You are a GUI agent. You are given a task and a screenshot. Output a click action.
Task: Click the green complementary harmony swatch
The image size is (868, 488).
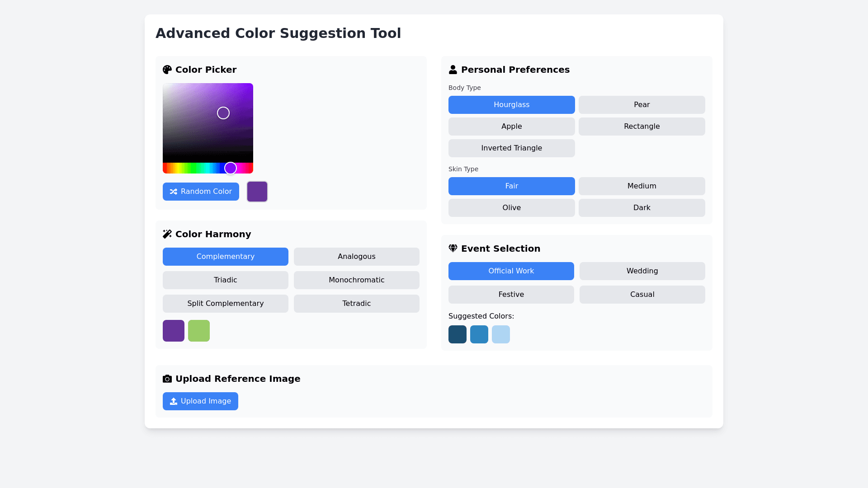coord(199,331)
